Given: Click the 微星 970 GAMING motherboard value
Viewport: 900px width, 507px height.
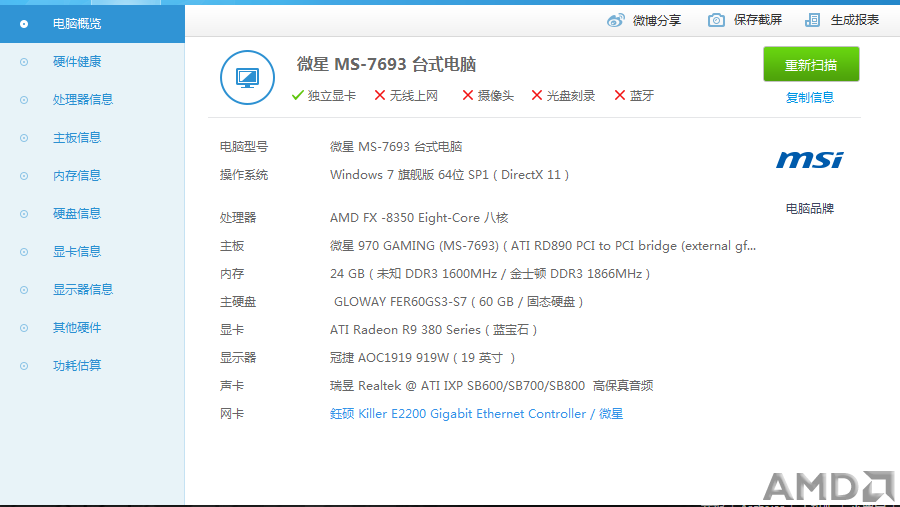Looking at the screenshot, I should coord(543,246).
